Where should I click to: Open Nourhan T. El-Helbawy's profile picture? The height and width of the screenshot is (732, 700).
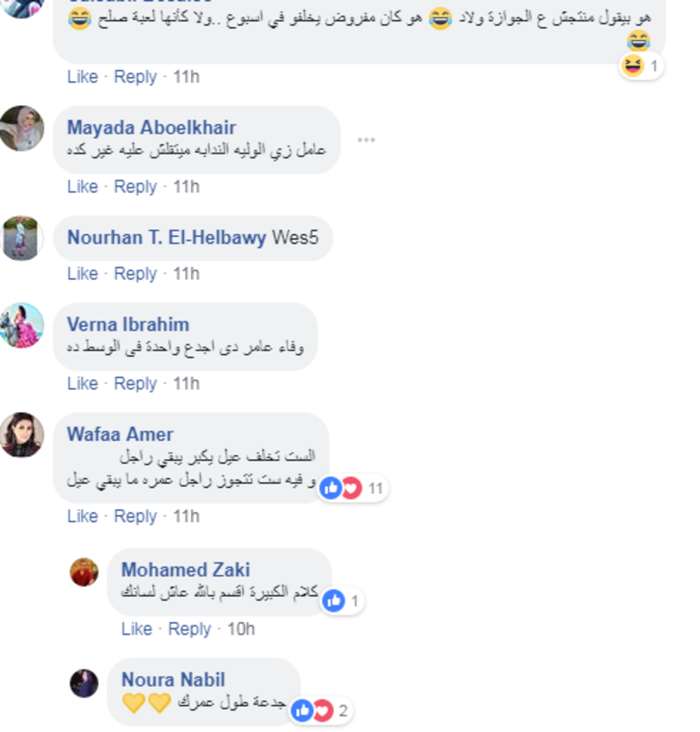pos(22,238)
